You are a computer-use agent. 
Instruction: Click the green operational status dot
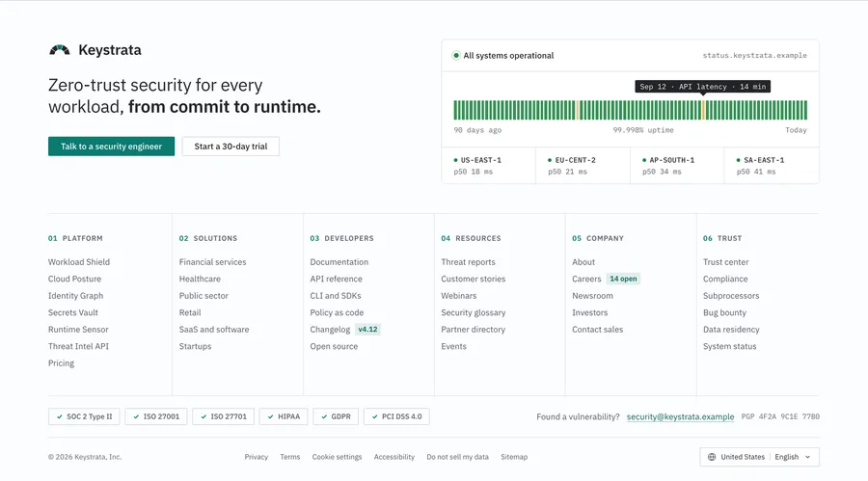click(x=456, y=55)
